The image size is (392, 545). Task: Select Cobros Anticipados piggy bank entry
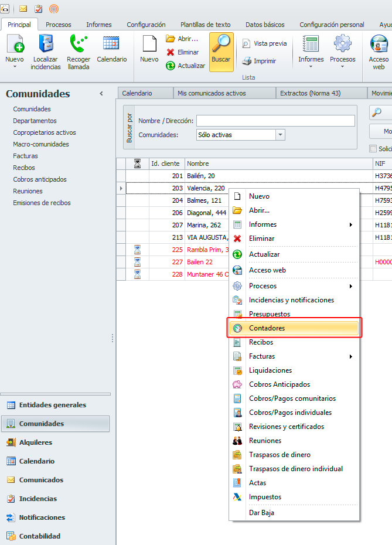pyautogui.click(x=294, y=384)
